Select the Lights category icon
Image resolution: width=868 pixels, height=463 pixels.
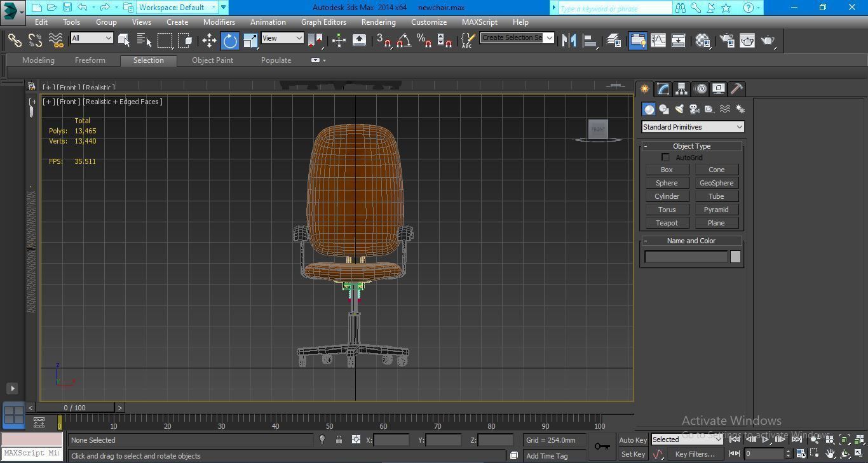[679, 109]
